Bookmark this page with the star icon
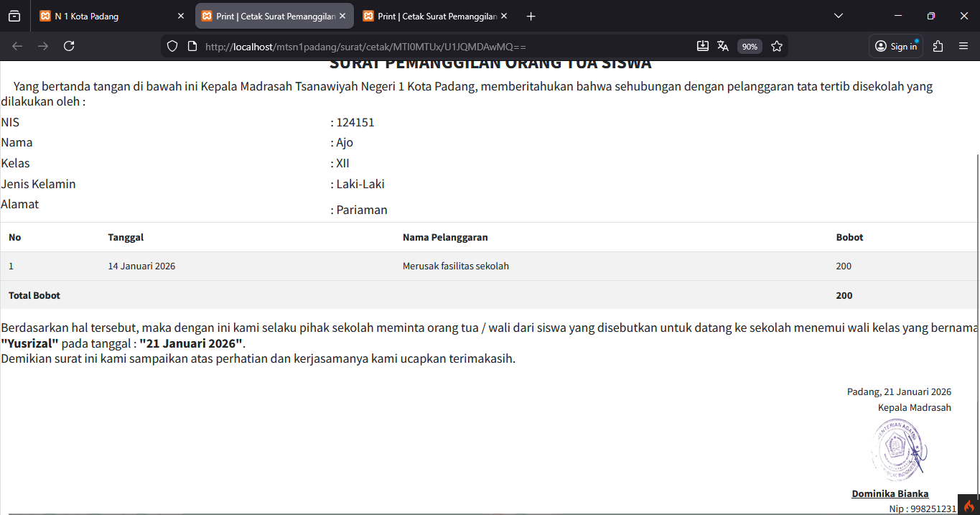980x515 pixels. (x=777, y=46)
